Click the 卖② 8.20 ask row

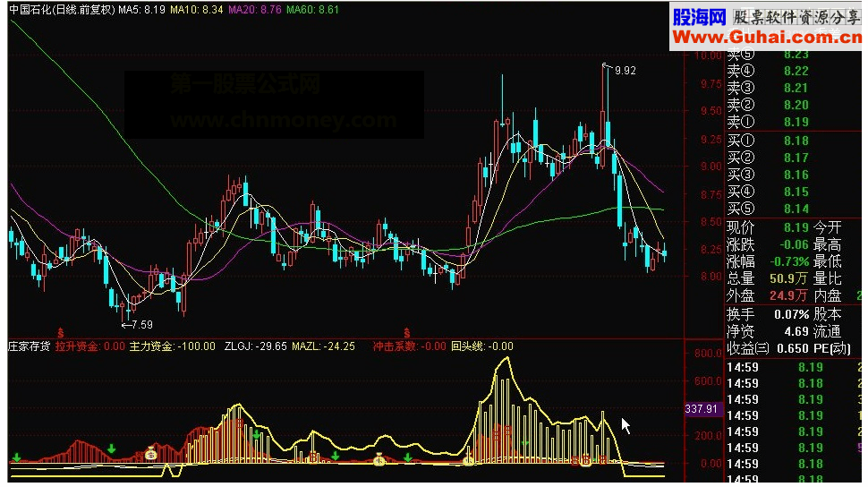[769, 106]
